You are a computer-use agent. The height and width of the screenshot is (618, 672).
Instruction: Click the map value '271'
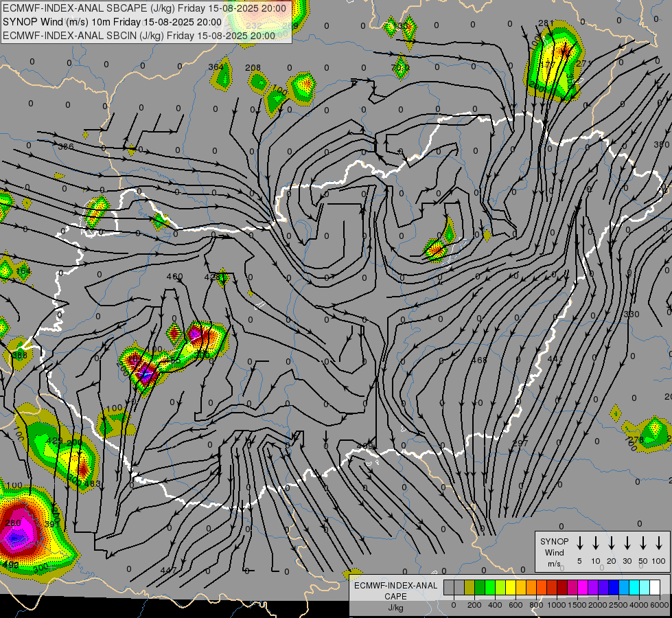point(583,63)
